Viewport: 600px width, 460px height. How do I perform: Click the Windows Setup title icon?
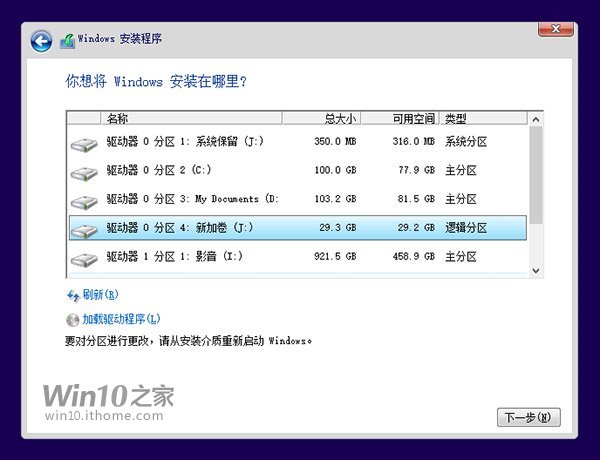[x=68, y=41]
